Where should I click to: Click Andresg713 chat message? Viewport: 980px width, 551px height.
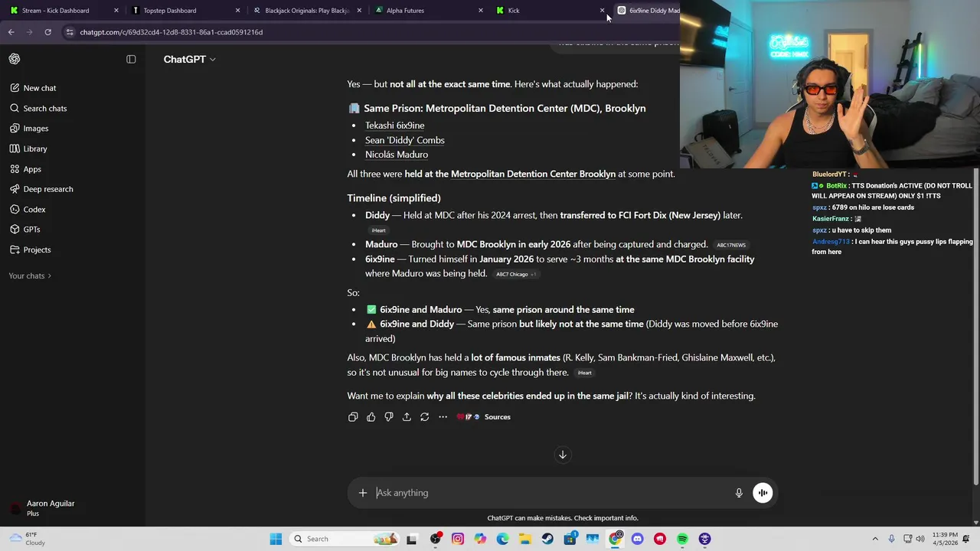pyautogui.click(x=893, y=246)
